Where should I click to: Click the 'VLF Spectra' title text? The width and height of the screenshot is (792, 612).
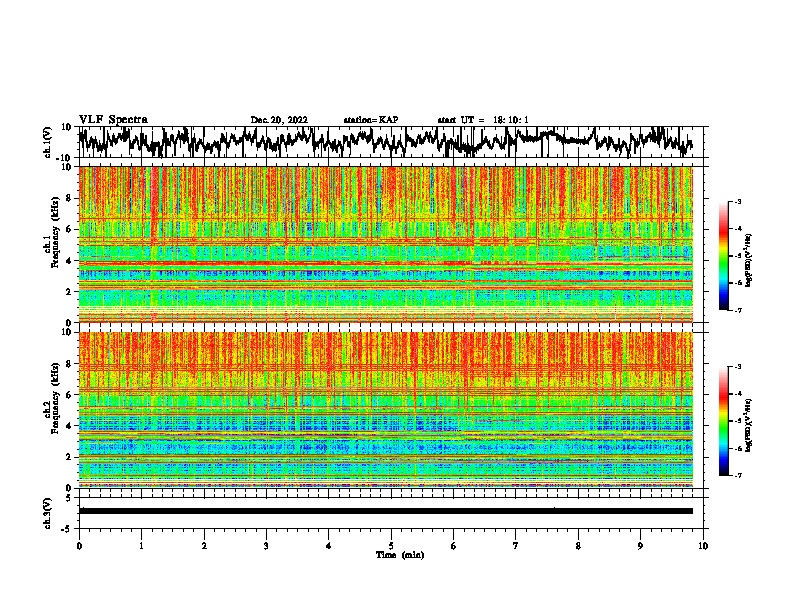click(x=113, y=120)
